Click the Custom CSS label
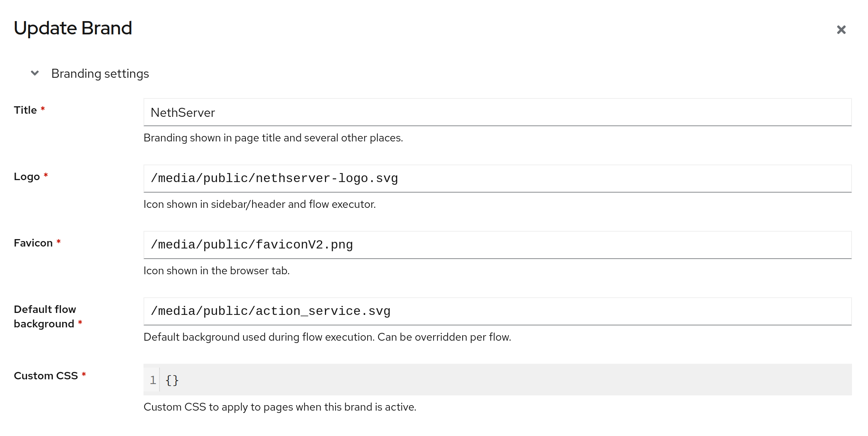The width and height of the screenshot is (868, 436). 46,376
